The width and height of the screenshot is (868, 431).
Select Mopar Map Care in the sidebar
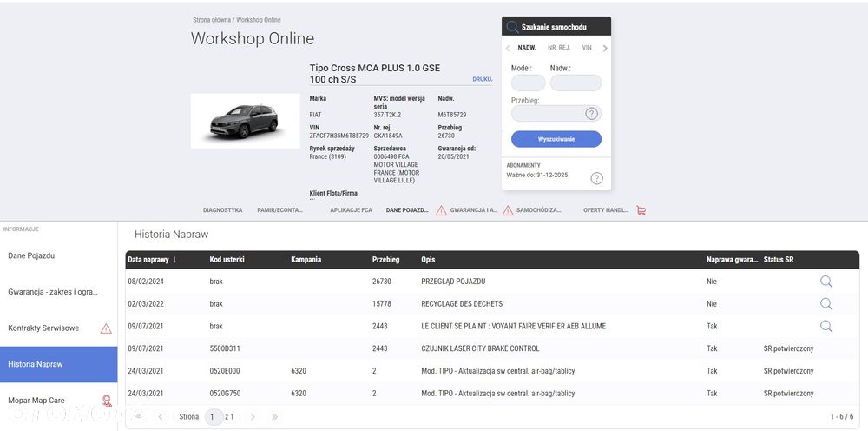tap(59, 400)
